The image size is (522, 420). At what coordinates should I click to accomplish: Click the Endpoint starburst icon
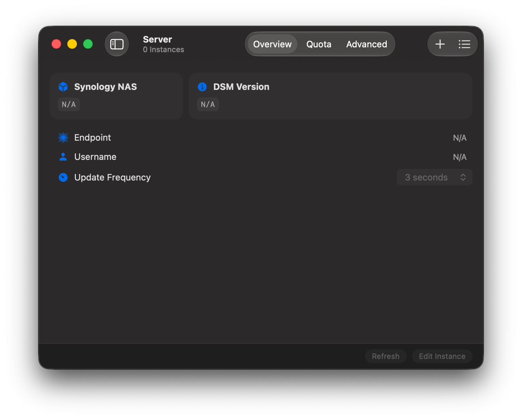[63, 138]
